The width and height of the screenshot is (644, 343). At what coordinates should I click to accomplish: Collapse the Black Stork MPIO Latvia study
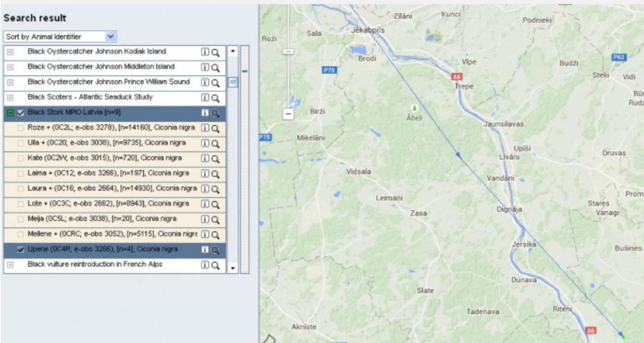pyautogui.click(x=9, y=113)
